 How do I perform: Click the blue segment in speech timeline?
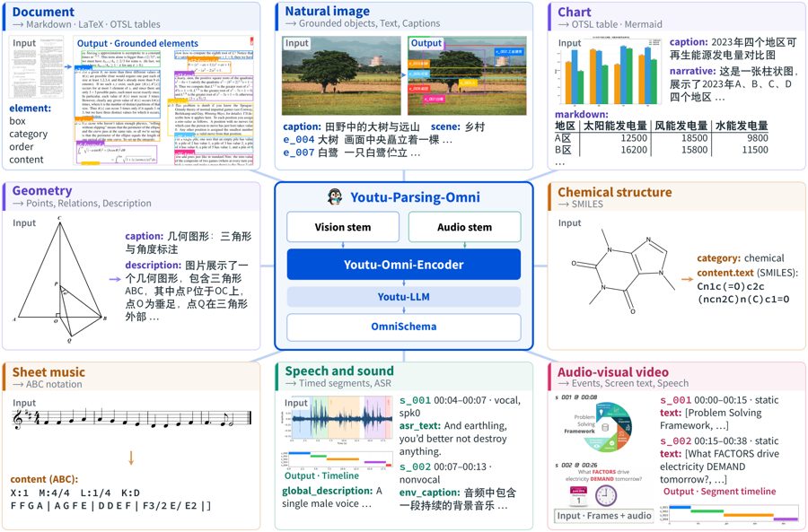(300, 453)
